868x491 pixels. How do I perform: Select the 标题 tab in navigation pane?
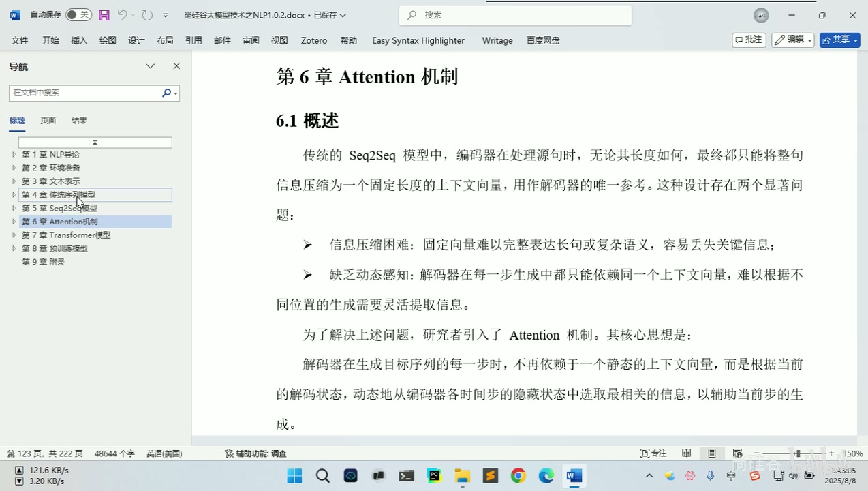pyautogui.click(x=17, y=121)
